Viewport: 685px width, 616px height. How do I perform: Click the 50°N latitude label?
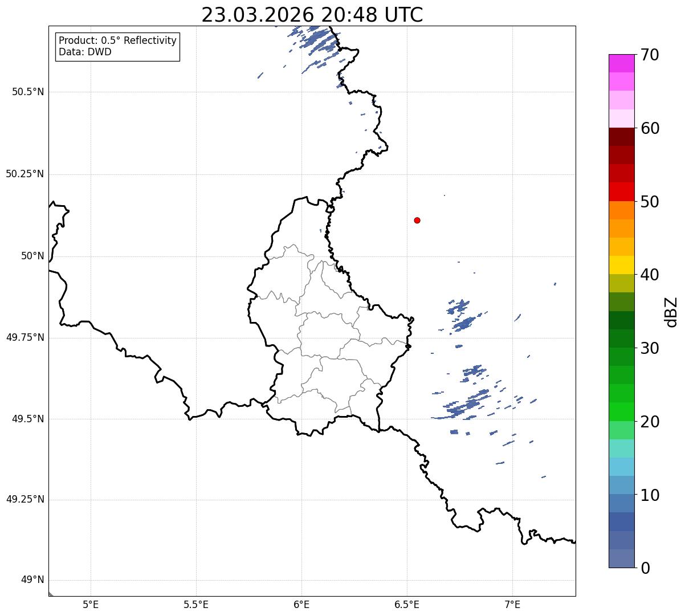coord(32,256)
